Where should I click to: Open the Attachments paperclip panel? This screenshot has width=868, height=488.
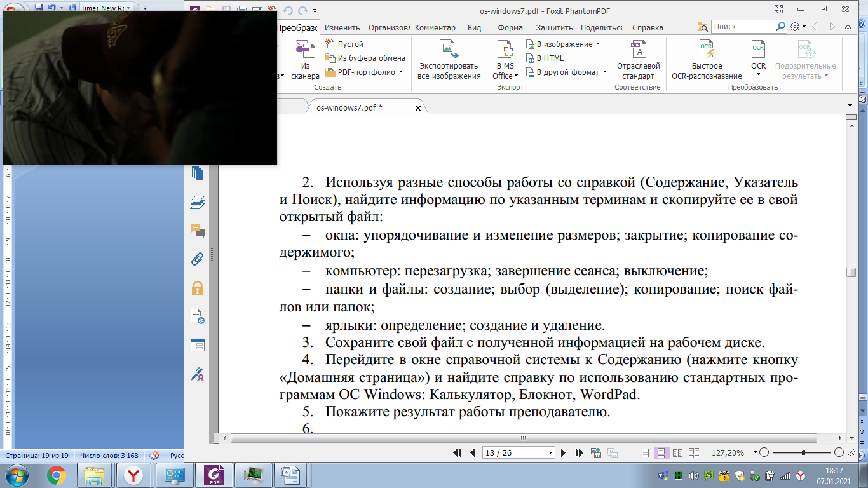point(198,259)
